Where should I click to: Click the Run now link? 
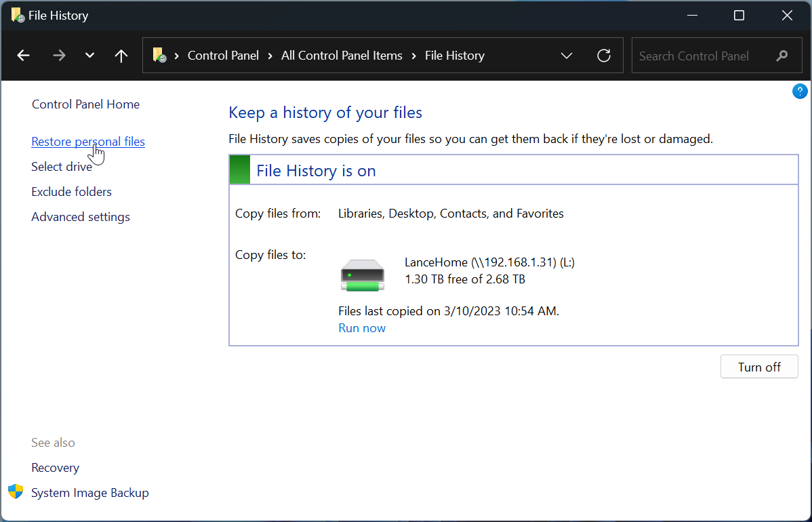pyautogui.click(x=362, y=328)
